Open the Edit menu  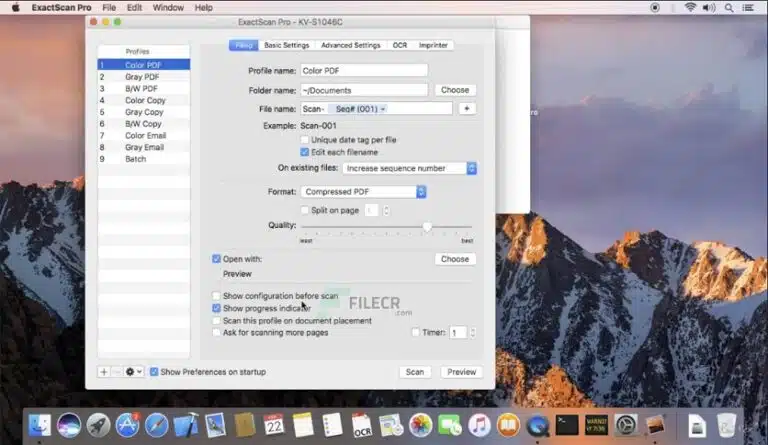(134, 7)
